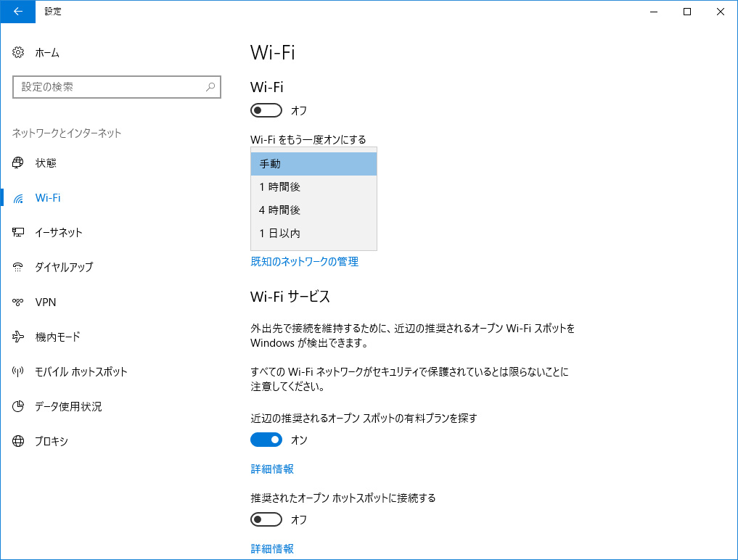Image resolution: width=738 pixels, height=560 pixels.
Task: Select 手動 in the dropdown list
Action: pyautogui.click(x=313, y=164)
